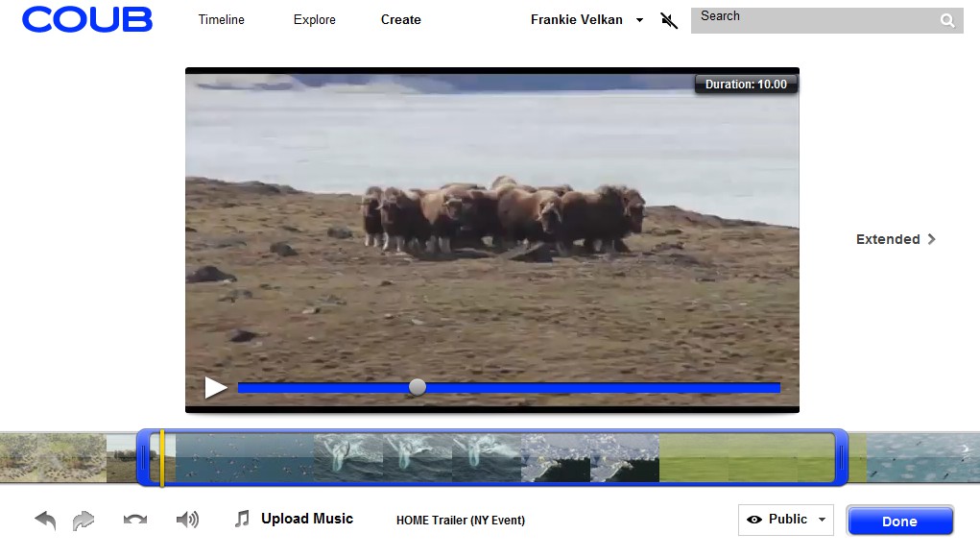The image size is (980, 558).
Task: Undo the last edit
Action: [46, 520]
